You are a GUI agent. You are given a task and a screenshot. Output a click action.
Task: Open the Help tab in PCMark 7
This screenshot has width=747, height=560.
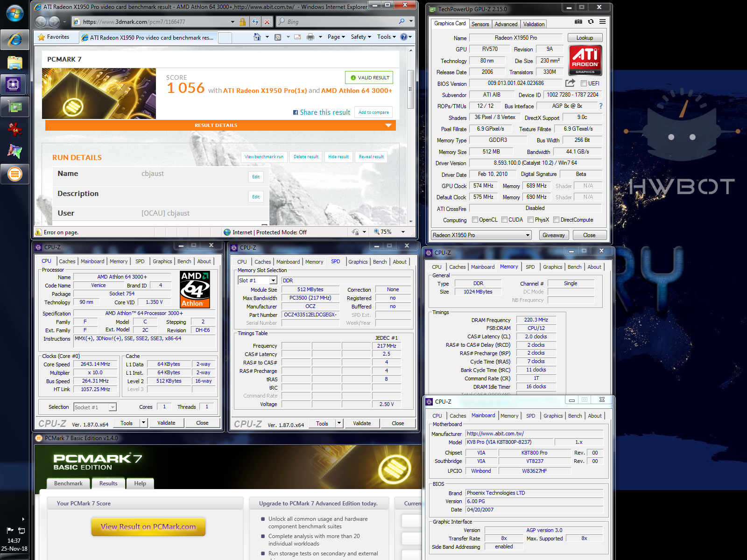click(140, 483)
